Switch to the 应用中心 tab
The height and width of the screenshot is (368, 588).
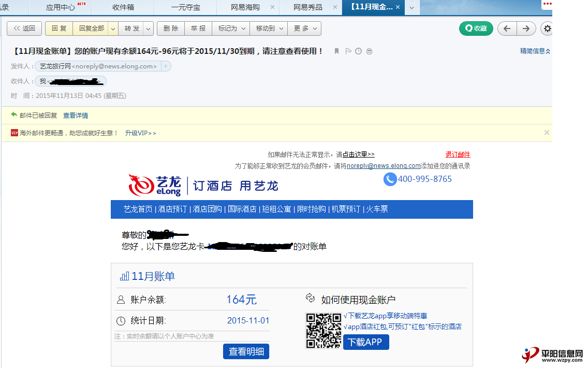(61, 7)
